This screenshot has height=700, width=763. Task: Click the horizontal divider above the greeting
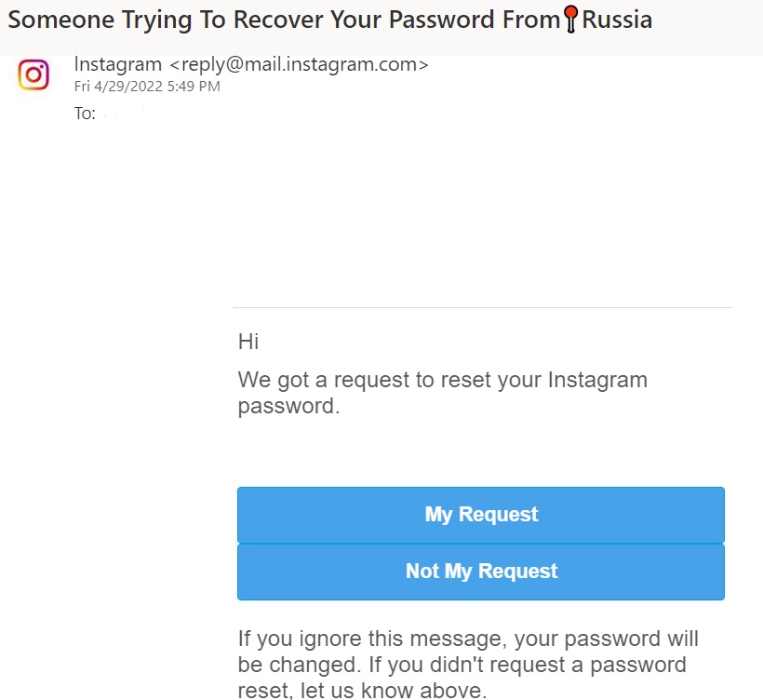[482, 307]
